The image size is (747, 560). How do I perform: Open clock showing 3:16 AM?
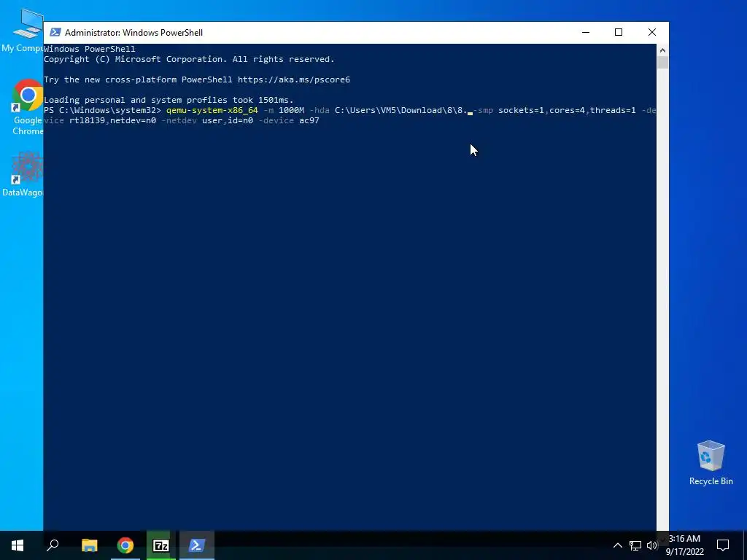[684, 545]
